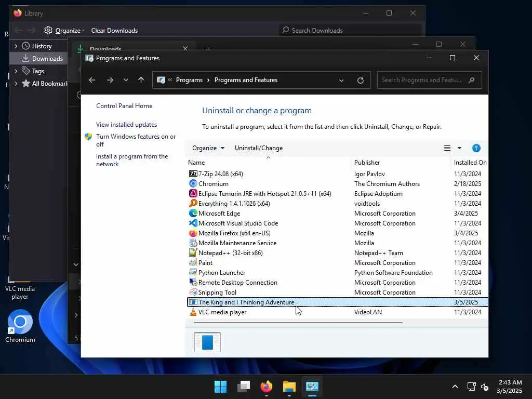Image resolution: width=532 pixels, height=399 pixels.
Task: Expand the address bar history dropdown
Action: click(x=341, y=81)
